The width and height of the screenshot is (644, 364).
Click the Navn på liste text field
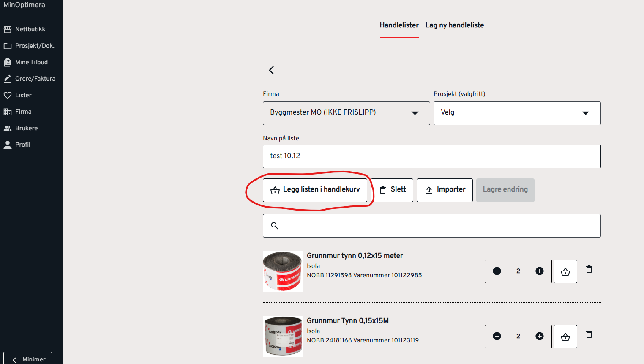[431, 156]
